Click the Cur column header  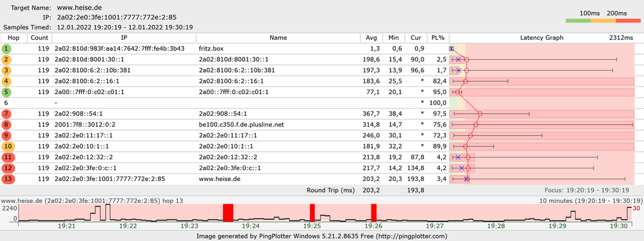[416, 38]
